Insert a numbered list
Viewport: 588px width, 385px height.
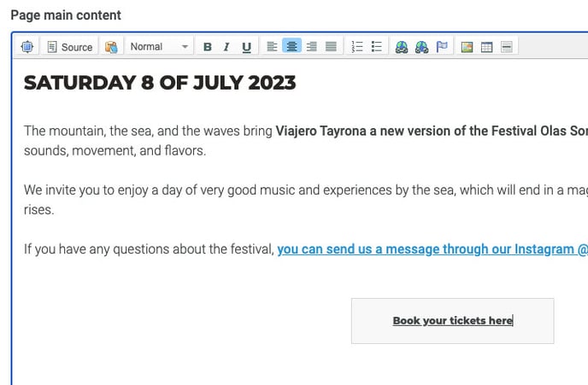tap(357, 47)
